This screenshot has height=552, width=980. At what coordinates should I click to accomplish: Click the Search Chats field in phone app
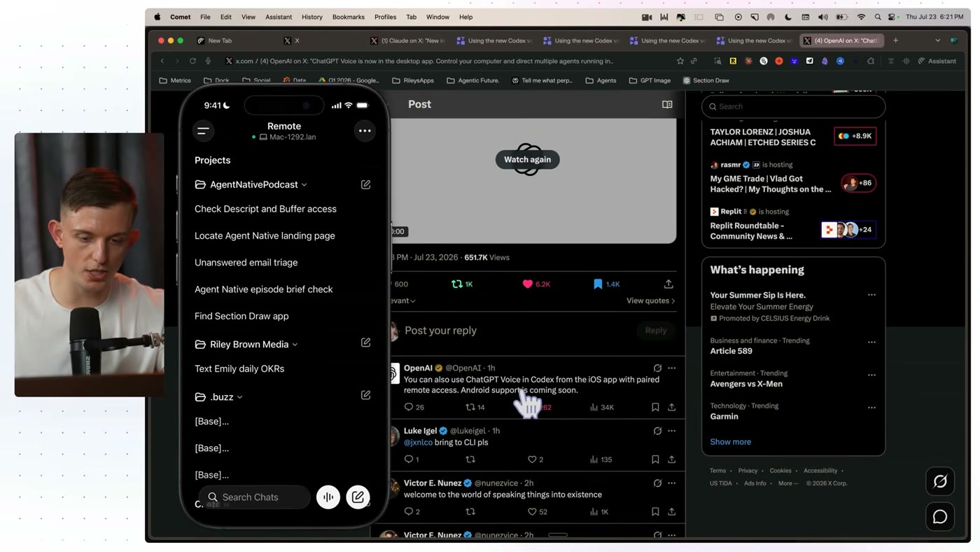[255, 497]
